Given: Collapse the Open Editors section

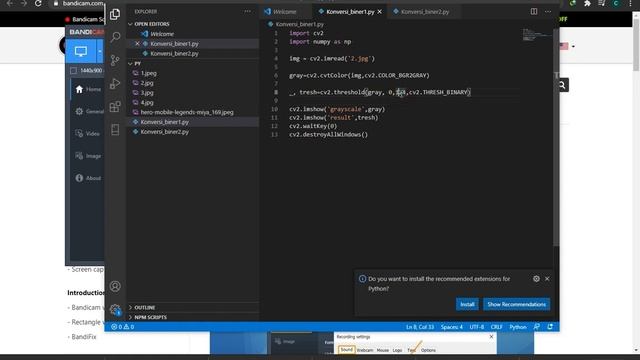Looking at the screenshot, I should (x=151, y=24).
